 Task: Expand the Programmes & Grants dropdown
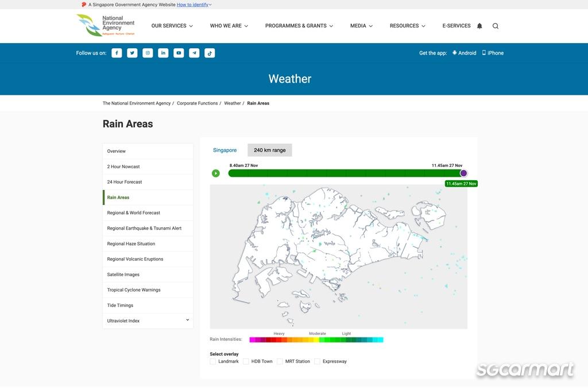coord(299,26)
